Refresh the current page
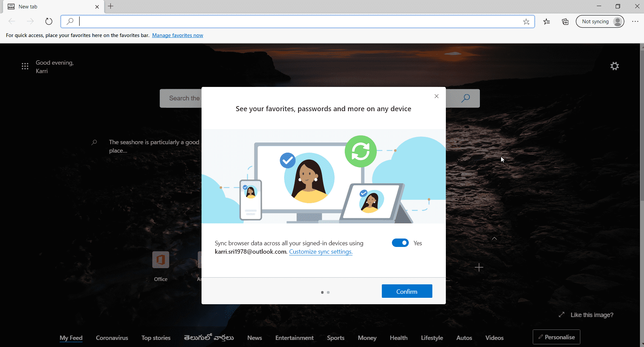Image resolution: width=644 pixels, height=347 pixels. pos(49,21)
